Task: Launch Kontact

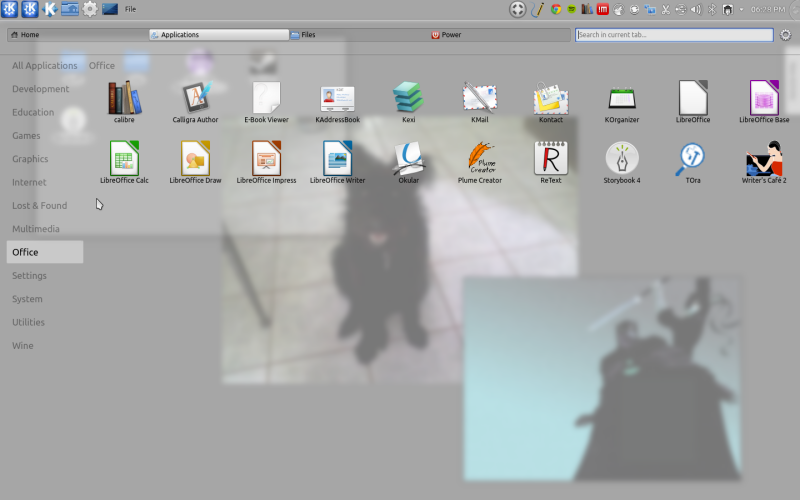Action: (x=551, y=102)
